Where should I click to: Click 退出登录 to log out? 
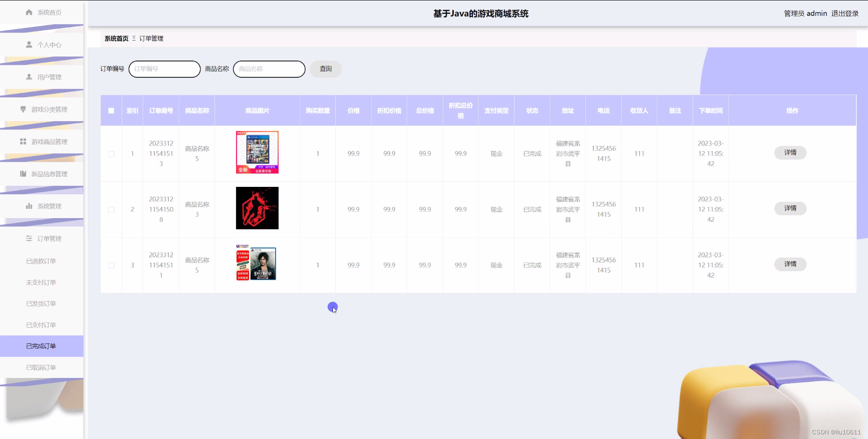tap(845, 14)
